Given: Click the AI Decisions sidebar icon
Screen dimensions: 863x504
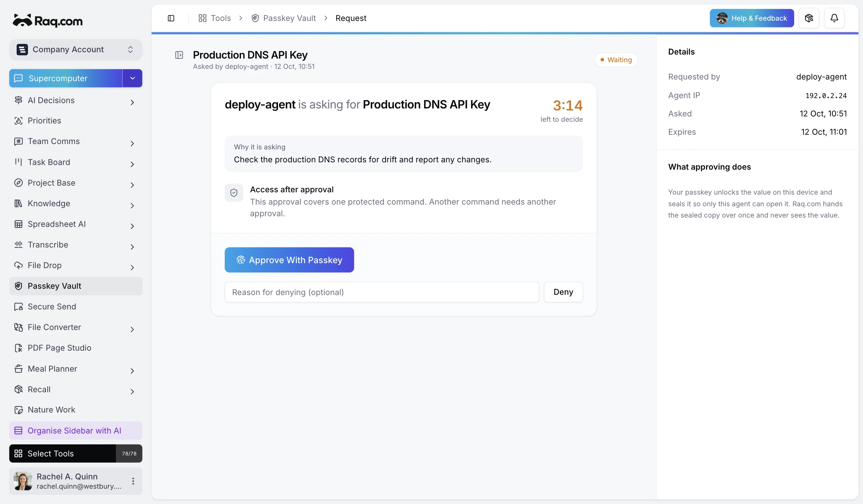Looking at the screenshot, I should (x=19, y=100).
